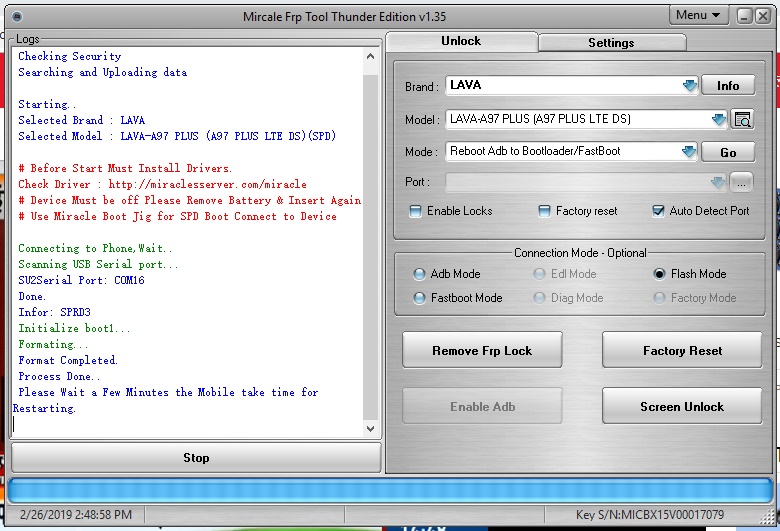Select the Edl Mode radio button
This screenshot has height=531, width=780.
pyautogui.click(x=539, y=274)
